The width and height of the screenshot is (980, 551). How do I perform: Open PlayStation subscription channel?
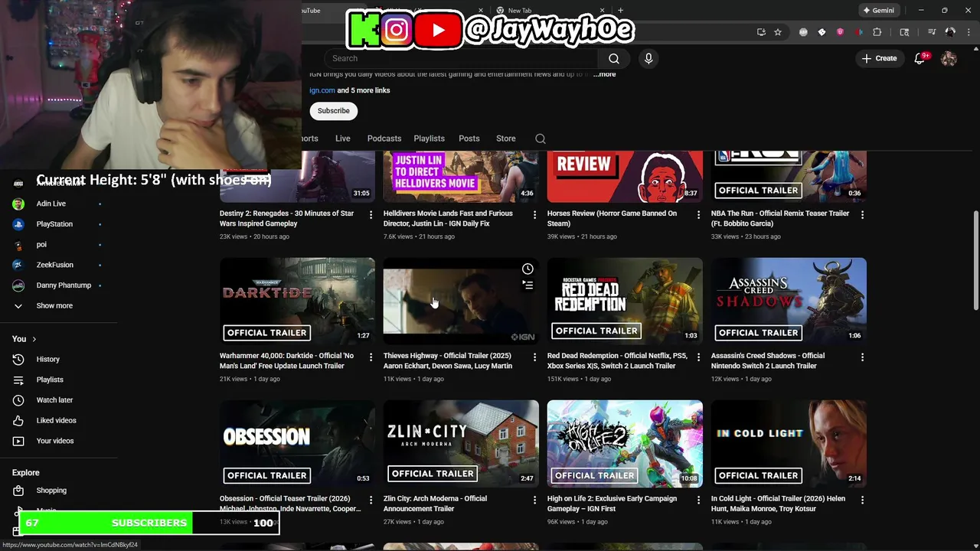click(54, 224)
